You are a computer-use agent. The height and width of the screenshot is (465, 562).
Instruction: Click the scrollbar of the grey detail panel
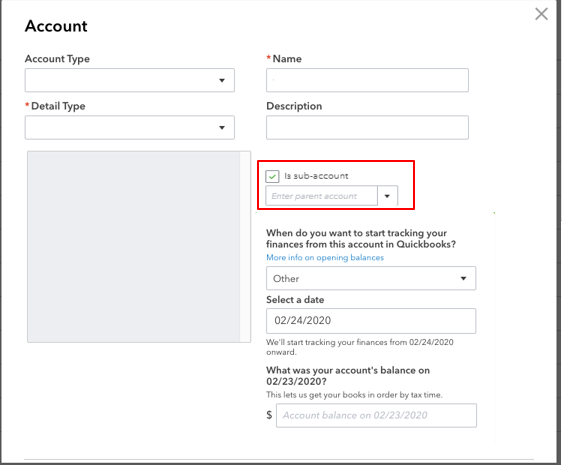click(x=245, y=247)
